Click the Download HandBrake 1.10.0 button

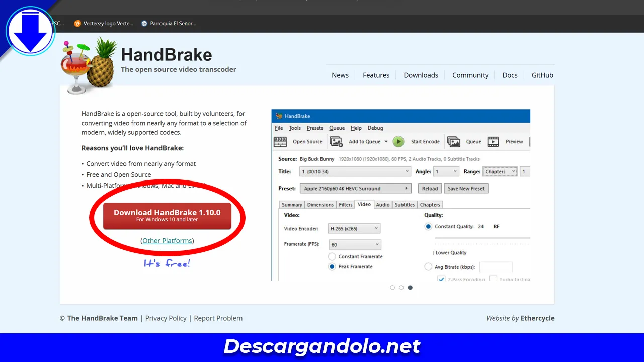click(167, 216)
